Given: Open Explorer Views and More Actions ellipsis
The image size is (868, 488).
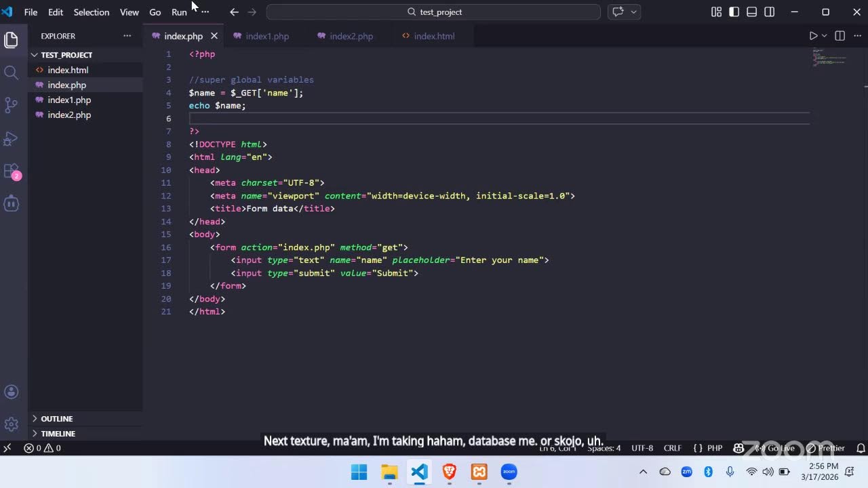Looking at the screenshot, I should (x=127, y=36).
